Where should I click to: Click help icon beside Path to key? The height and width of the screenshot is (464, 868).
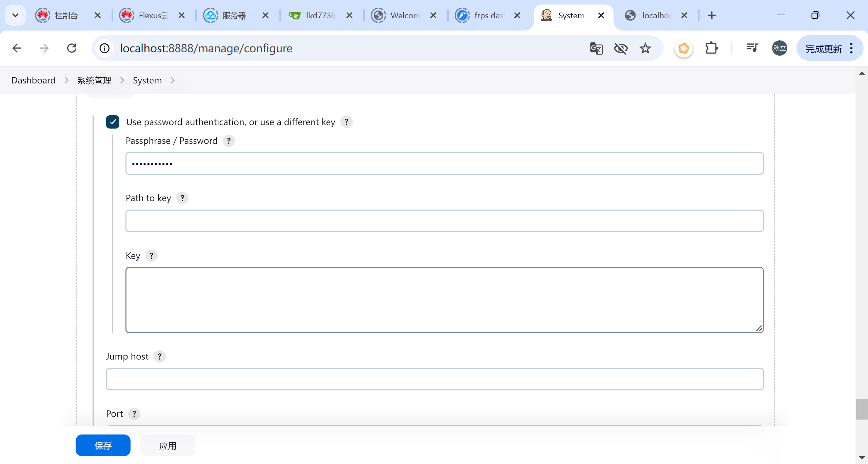[182, 198]
